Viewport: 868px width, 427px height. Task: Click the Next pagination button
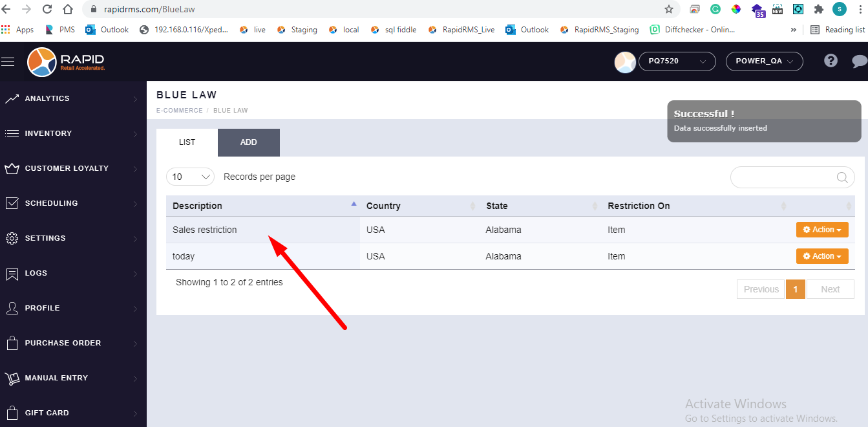pyautogui.click(x=830, y=289)
